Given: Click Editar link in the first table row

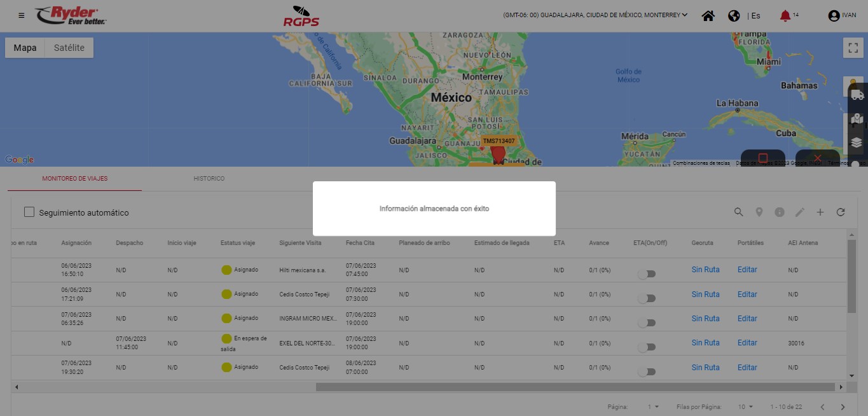Looking at the screenshot, I should 747,270.
